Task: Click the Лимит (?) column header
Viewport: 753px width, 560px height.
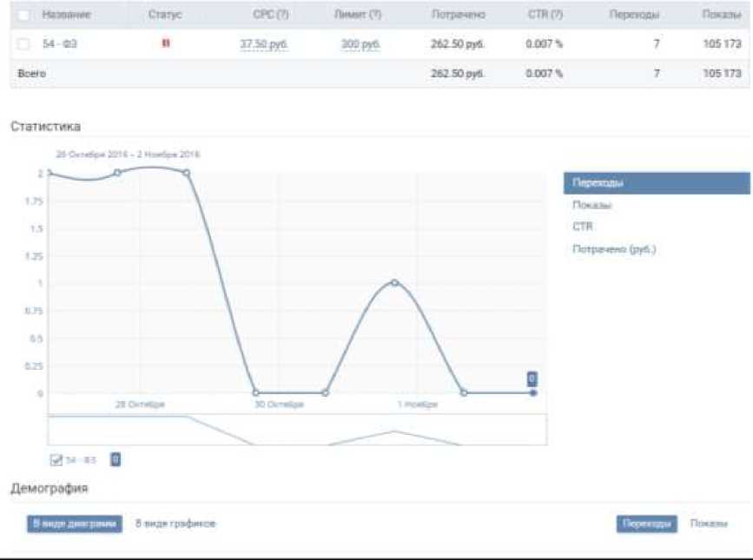Action: (358, 15)
